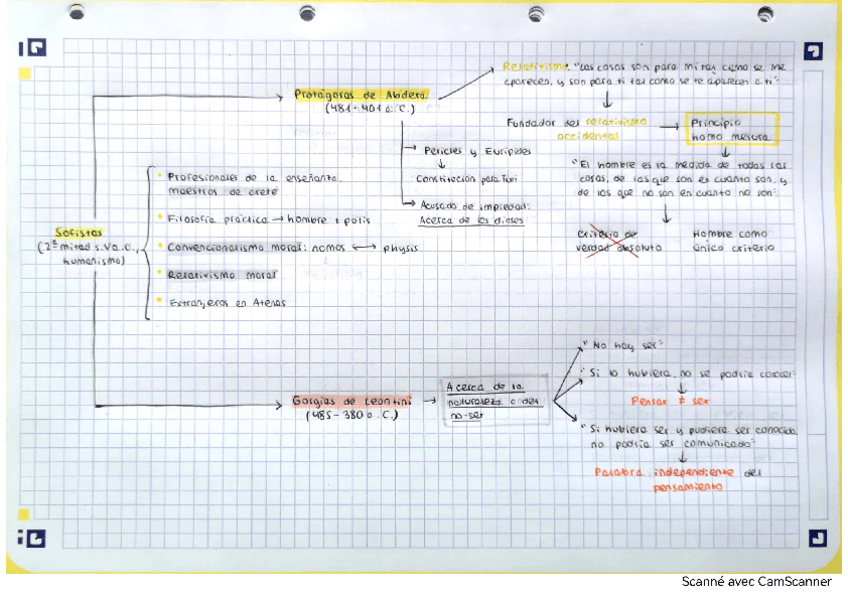This screenshot has width=848, height=599.
Task: Click the yellow bullet beside 'Relativismo moral'
Action: coord(159,273)
